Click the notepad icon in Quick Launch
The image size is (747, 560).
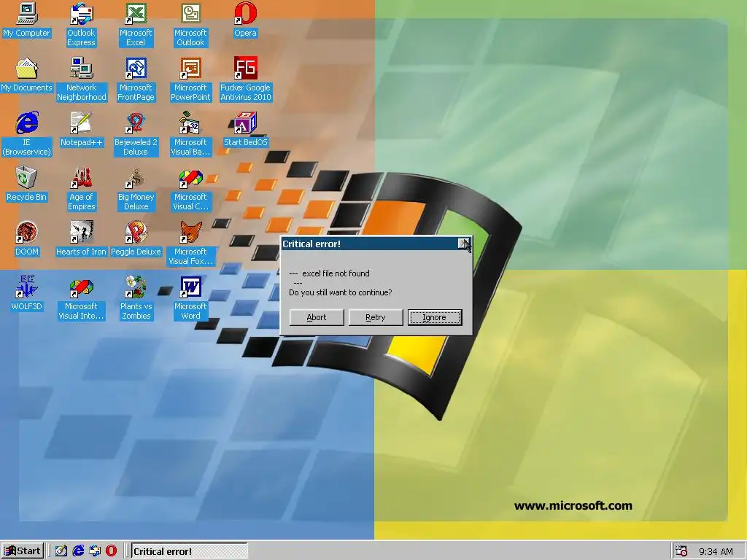coord(61,551)
